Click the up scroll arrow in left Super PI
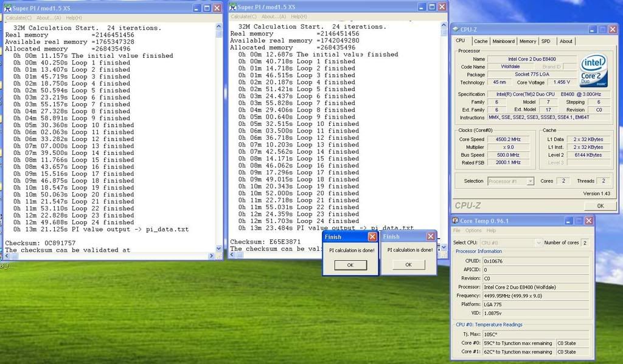623x364 pixels. click(219, 27)
